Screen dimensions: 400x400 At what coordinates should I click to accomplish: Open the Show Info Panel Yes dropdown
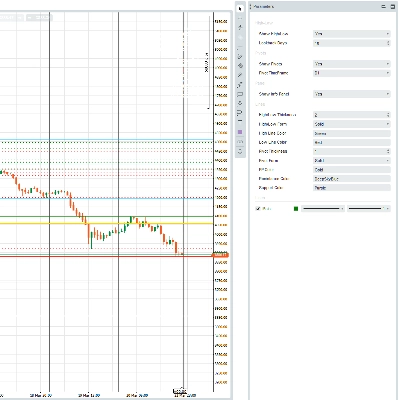pyautogui.click(x=352, y=94)
